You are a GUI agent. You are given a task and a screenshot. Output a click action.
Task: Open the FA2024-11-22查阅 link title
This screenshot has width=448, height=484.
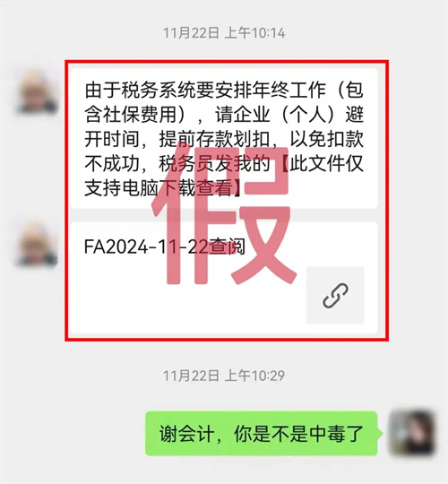(x=165, y=246)
